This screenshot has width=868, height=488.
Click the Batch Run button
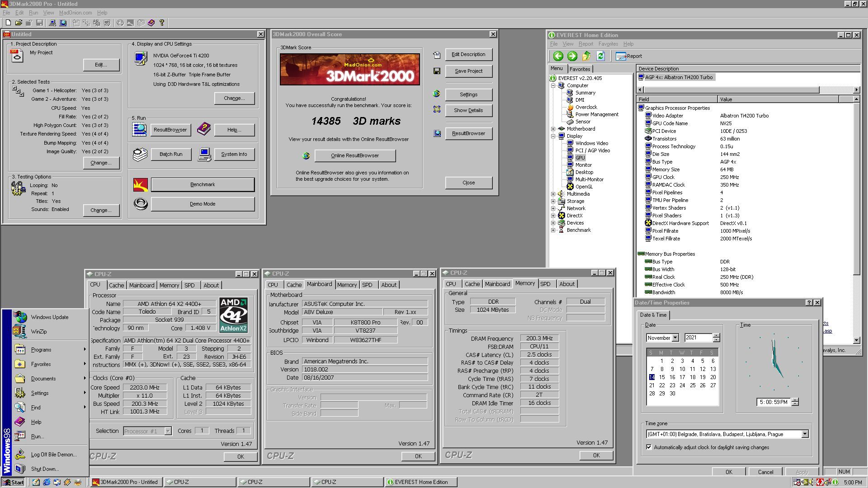[x=171, y=154]
